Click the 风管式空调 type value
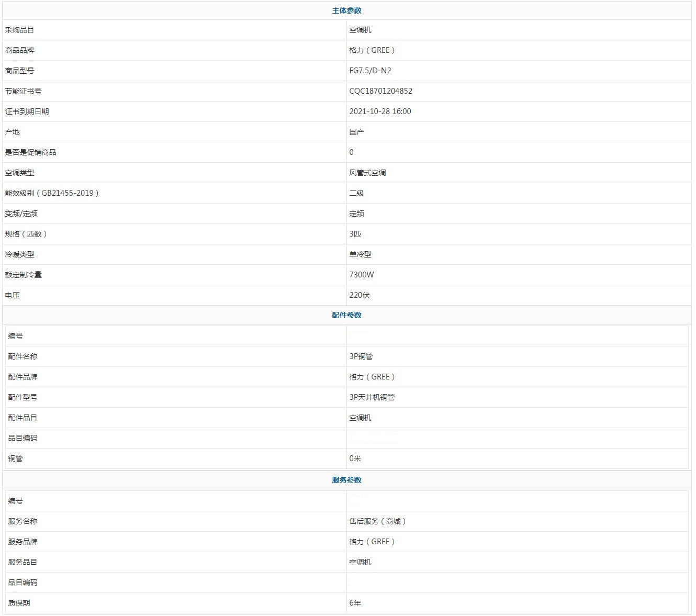 pos(367,173)
